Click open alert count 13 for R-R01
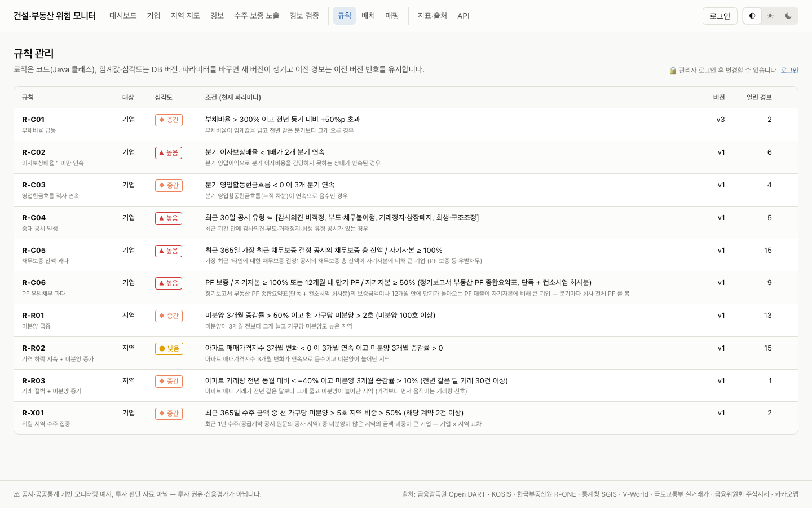The width and height of the screenshot is (812, 508). coord(767,316)
